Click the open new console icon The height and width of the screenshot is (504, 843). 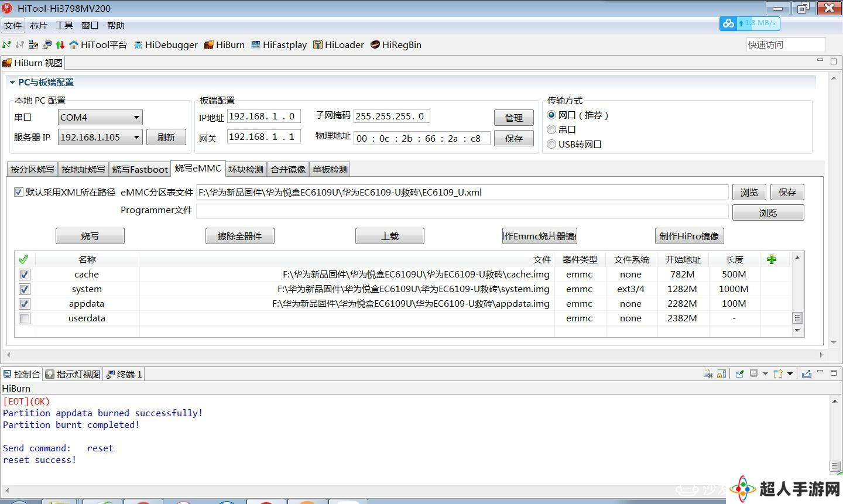(x=778, y=373)
